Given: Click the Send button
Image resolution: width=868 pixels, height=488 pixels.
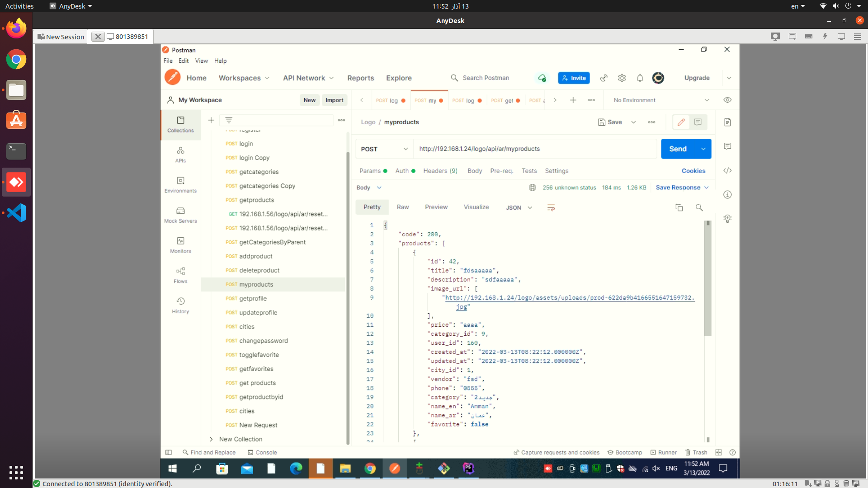Looking at the screenshot, I should pos(678,149).
